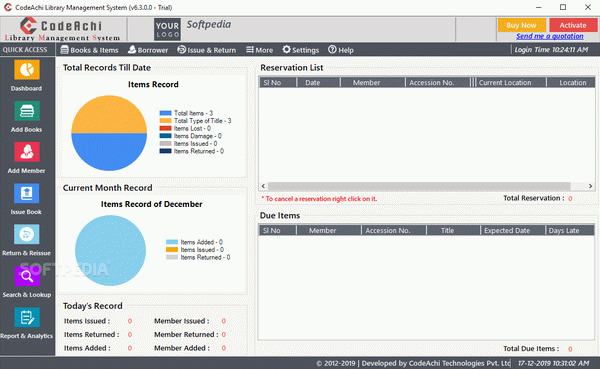Launch Search & Lookup icon
The width and height of the screenshot is (600, 369).
pos(27,276)
